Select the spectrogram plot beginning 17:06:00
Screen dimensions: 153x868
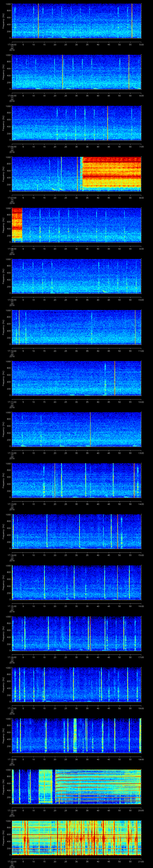77,123
